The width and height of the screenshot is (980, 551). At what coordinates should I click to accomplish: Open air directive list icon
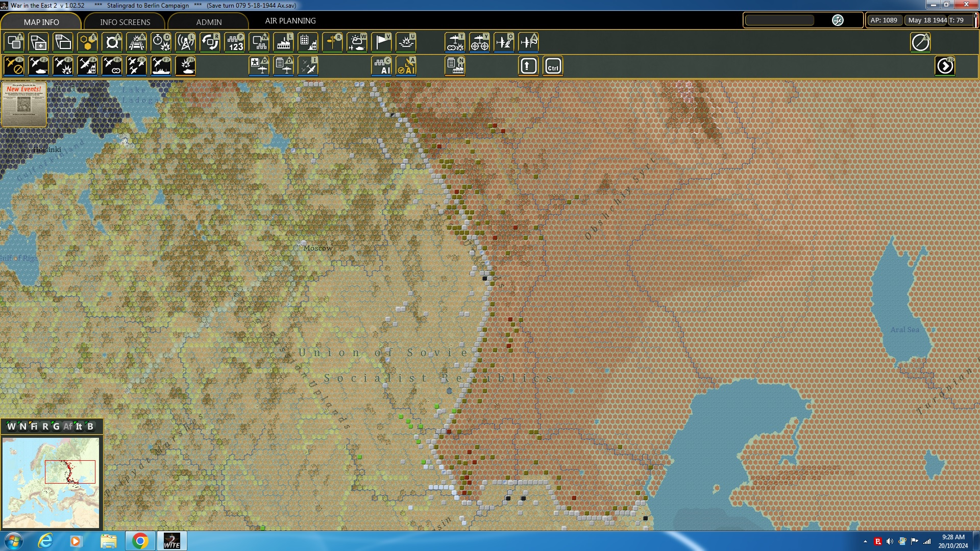coord(283,66)
